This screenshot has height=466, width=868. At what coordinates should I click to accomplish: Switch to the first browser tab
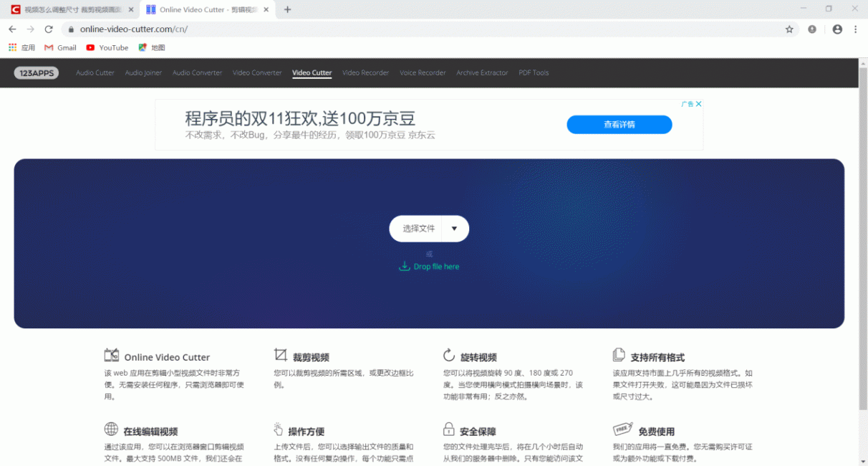pos(72,10)
